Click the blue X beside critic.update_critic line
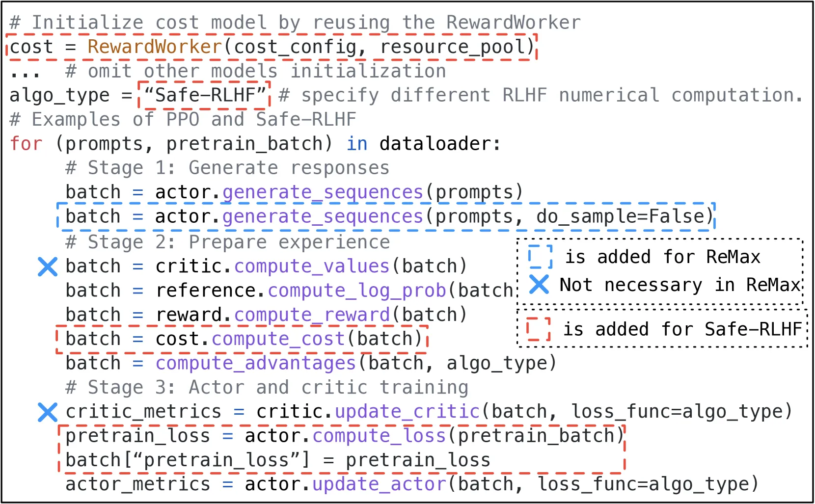Screen dimensions: 815x504 [48, 412]
